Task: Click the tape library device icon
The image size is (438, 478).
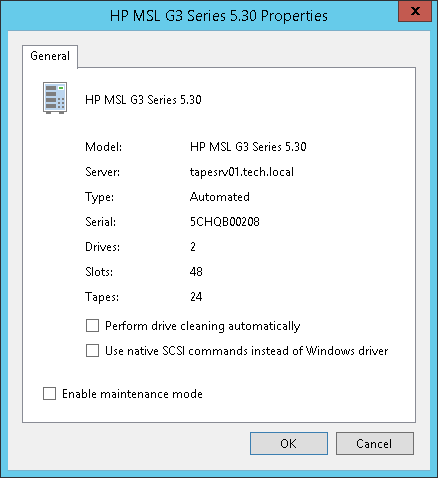Action: click(55, 98)
